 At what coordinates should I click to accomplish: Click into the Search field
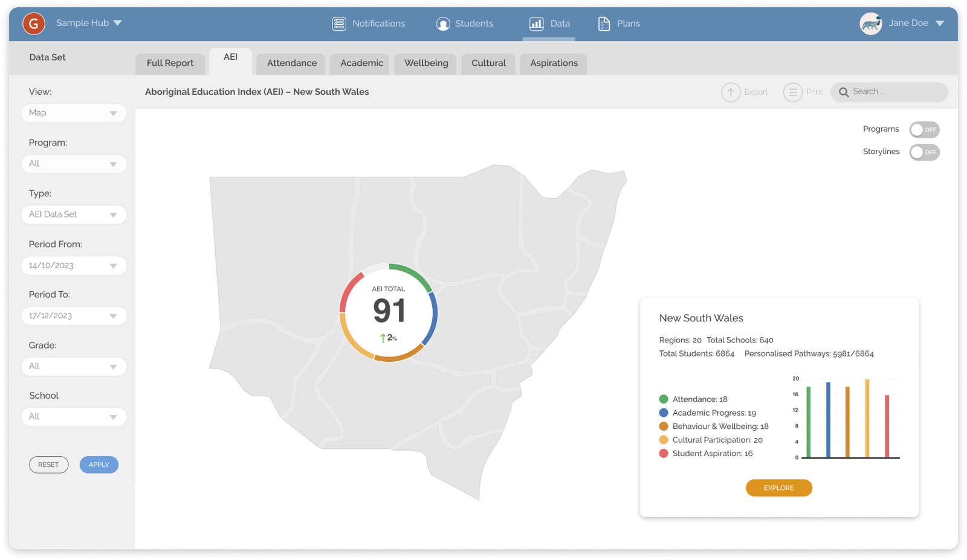894,92
